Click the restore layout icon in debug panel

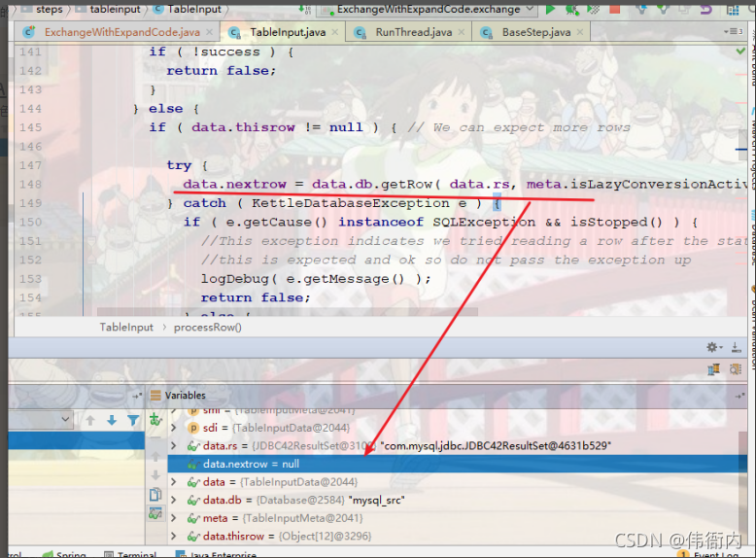click(x=713, y=370)
